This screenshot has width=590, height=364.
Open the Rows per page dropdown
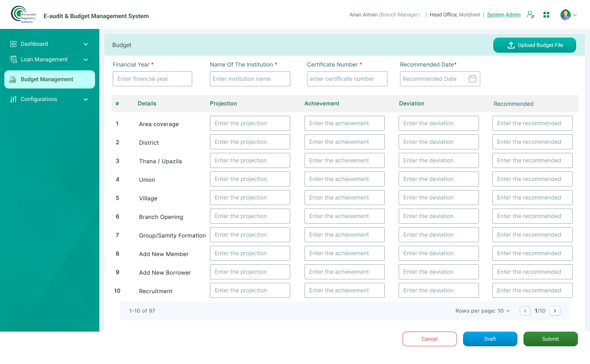click(483, 311)
